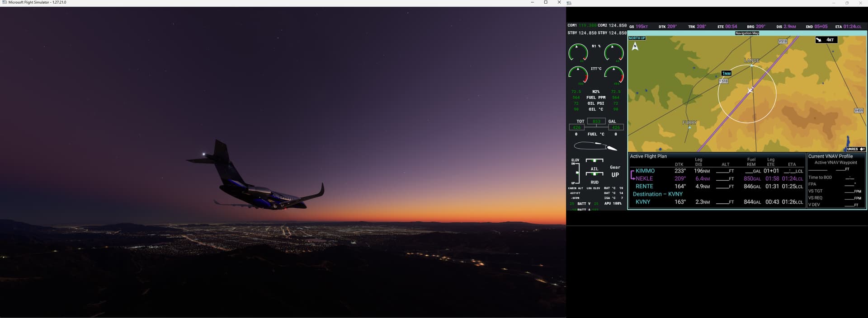Toggle the UNRES traffic indicator on map
The image size is (868, 318).
click(x=855, y=149)
